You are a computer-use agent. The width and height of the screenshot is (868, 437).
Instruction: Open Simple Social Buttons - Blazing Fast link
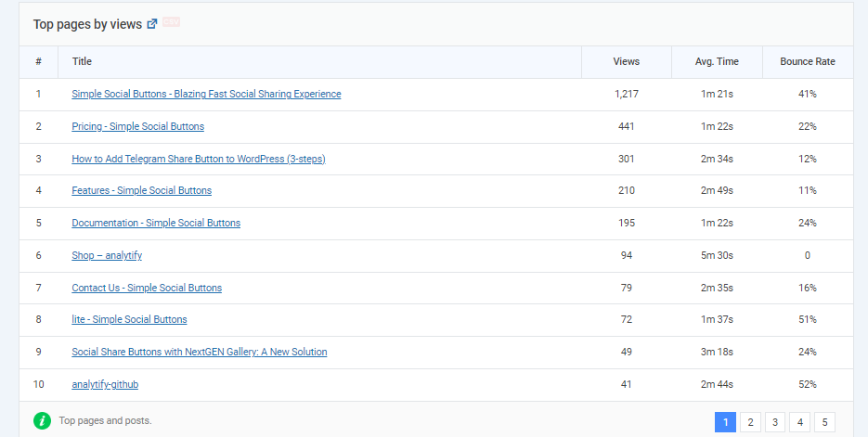(206, 94)
